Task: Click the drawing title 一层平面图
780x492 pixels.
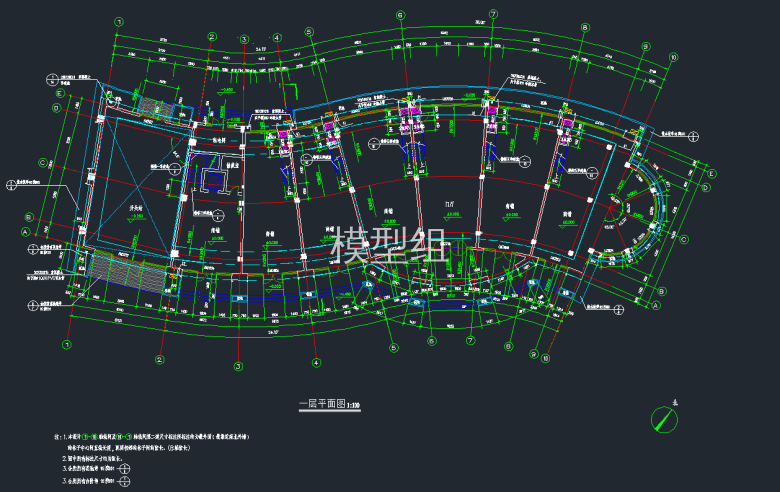Action: coord(322,403)
